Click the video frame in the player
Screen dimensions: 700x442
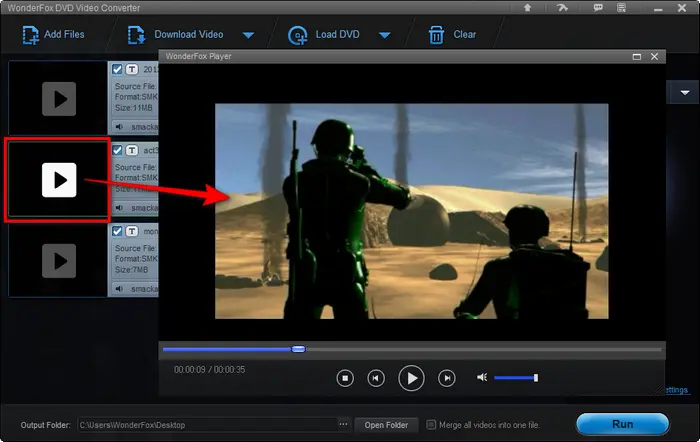(x=411, y=211)
